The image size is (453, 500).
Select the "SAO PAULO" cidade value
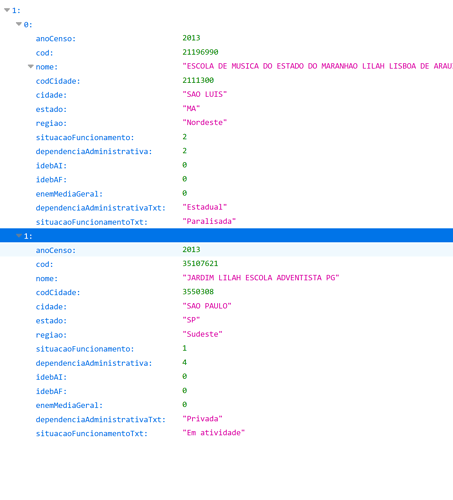pyautogui.click(x=207, y=306)
